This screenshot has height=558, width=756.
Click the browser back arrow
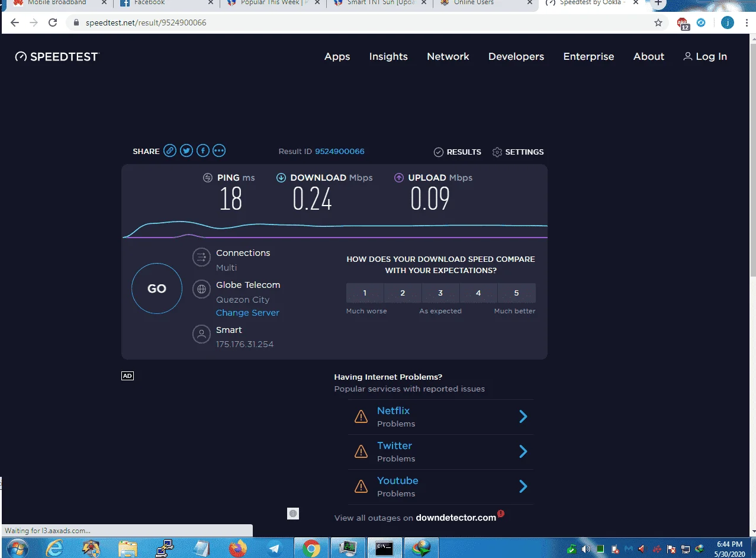click(x=15, y=23)
